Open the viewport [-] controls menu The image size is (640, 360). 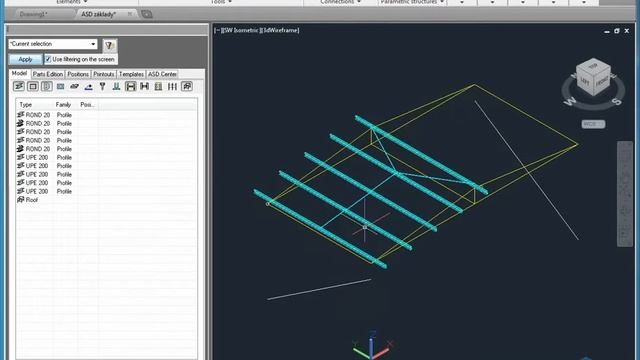[x=217, y=30]
